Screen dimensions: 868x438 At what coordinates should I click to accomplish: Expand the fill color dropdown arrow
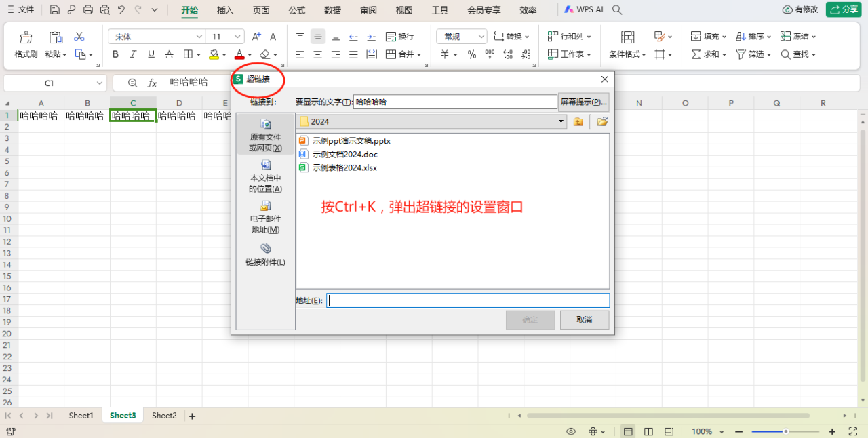click(224, 54)
